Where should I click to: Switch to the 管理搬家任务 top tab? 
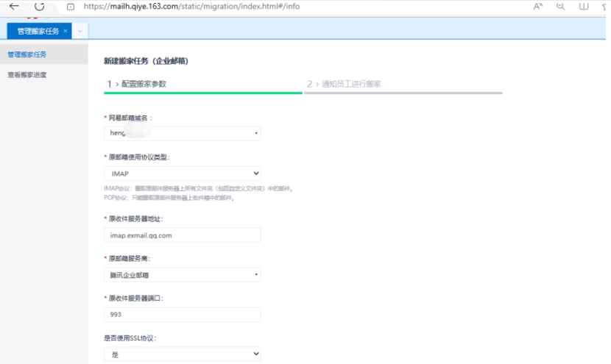38,31
